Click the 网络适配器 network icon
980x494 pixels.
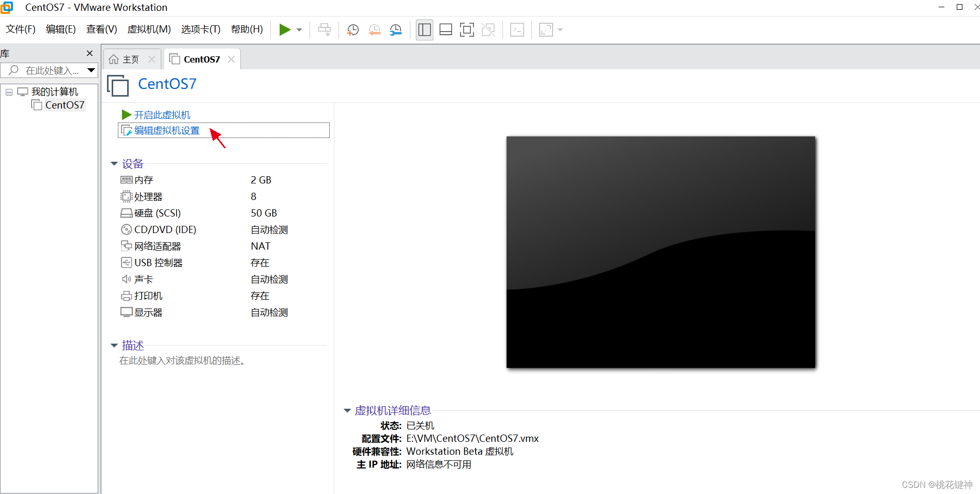126,246
